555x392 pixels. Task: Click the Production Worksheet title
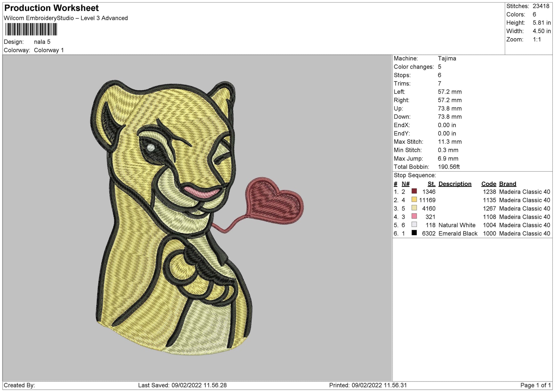52,8
